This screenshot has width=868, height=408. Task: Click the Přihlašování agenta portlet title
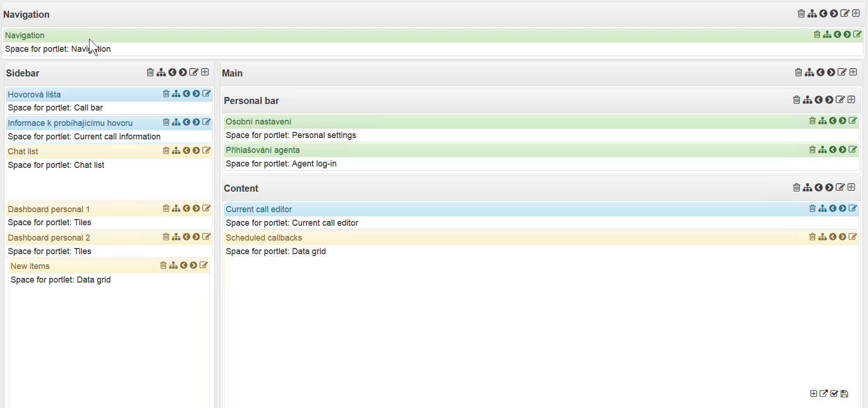[x=263, y=150]
